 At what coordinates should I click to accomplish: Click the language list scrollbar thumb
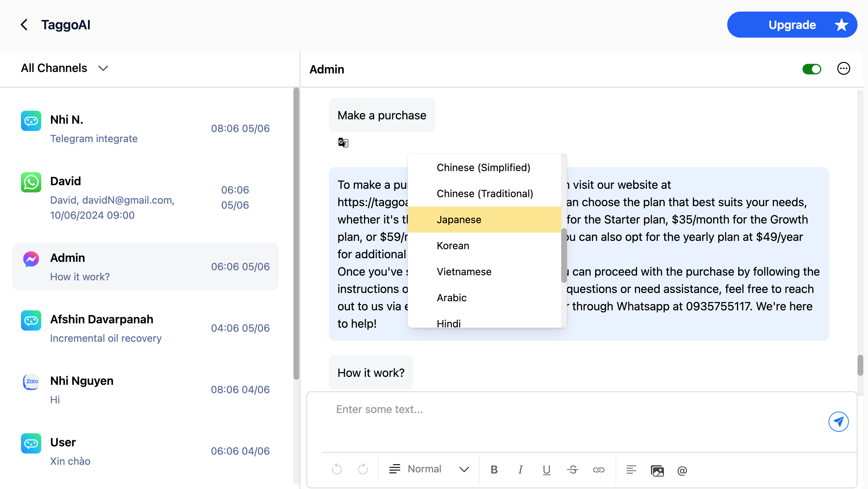[564, 255]
